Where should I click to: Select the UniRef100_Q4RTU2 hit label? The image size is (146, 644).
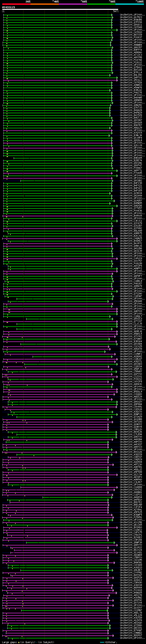(x=131, y=78)
